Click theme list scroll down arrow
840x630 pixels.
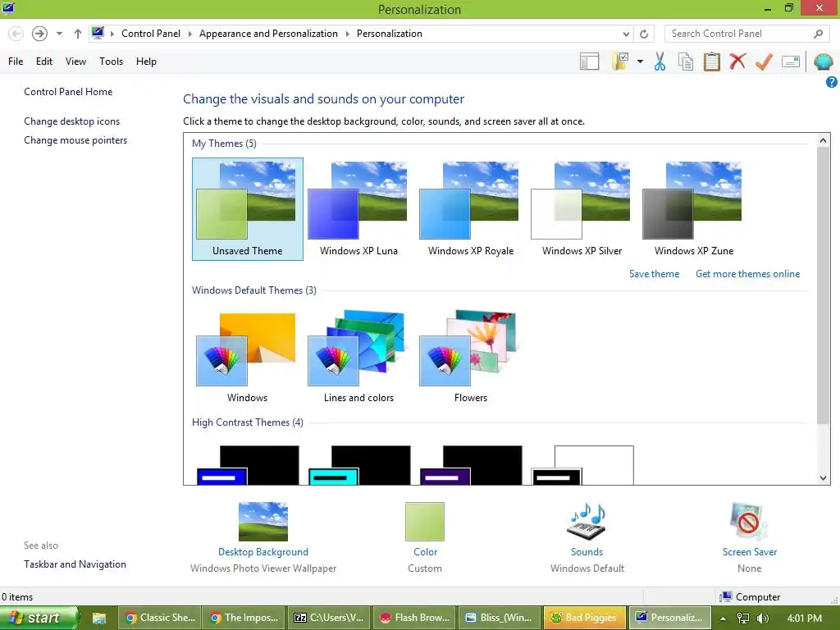823,478
